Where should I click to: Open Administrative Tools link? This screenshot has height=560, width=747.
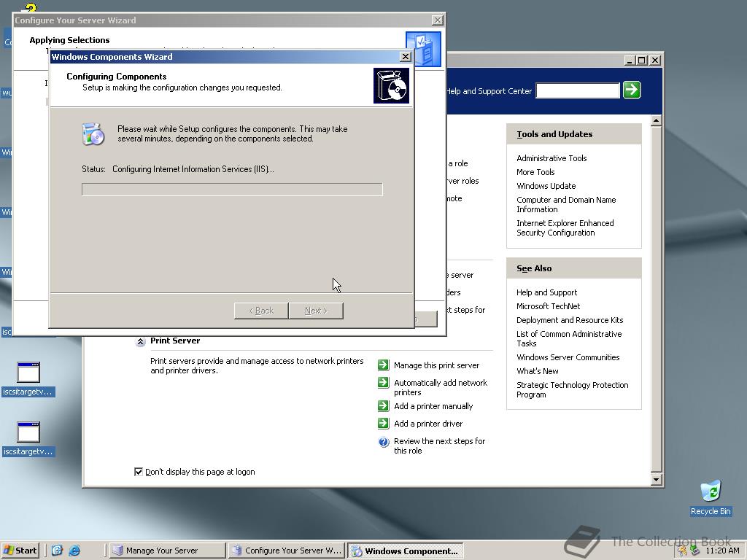pos(551,158)
